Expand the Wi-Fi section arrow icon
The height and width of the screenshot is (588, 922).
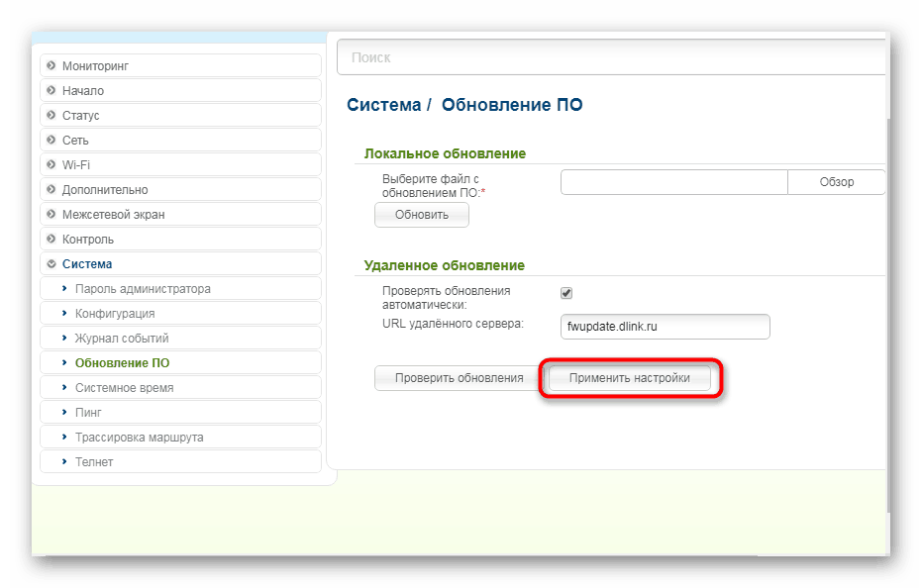point(51,164)
